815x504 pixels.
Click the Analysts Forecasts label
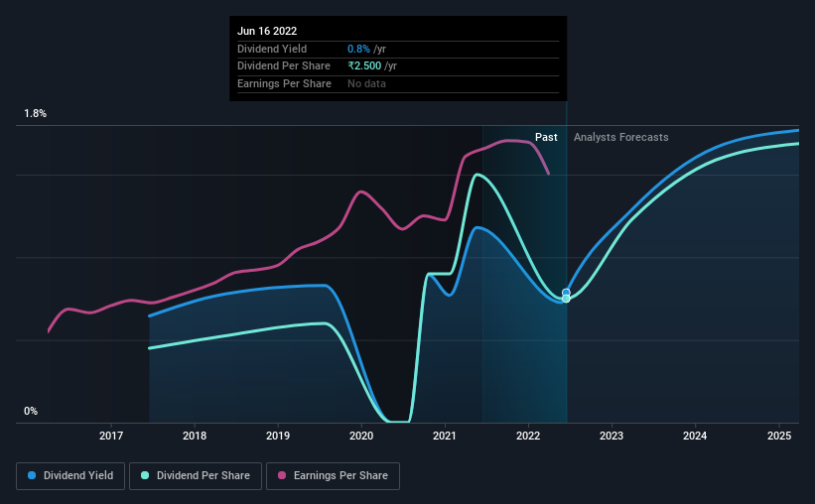coord(621,137)
